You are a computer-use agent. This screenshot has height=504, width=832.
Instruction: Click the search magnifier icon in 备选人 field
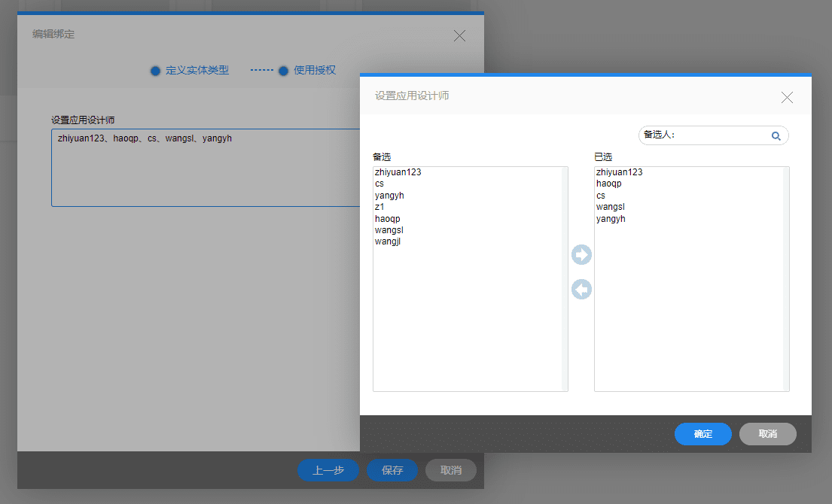pyautogui.click(x=776, y=135)
